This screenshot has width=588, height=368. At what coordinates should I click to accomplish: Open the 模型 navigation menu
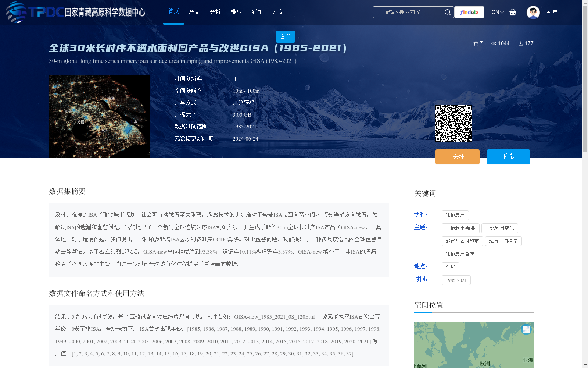coord(236,12)
